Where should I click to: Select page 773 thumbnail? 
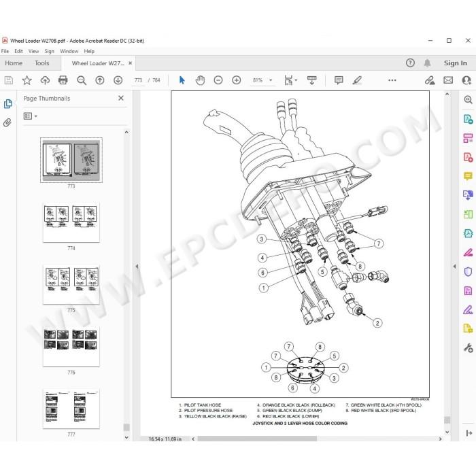click(71, 160)
